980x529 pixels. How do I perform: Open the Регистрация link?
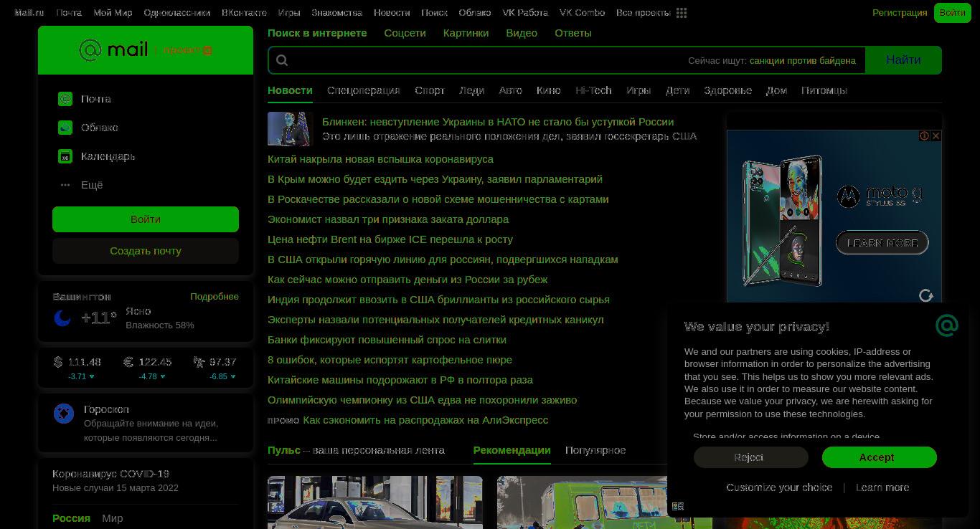[x=900, y=13]
